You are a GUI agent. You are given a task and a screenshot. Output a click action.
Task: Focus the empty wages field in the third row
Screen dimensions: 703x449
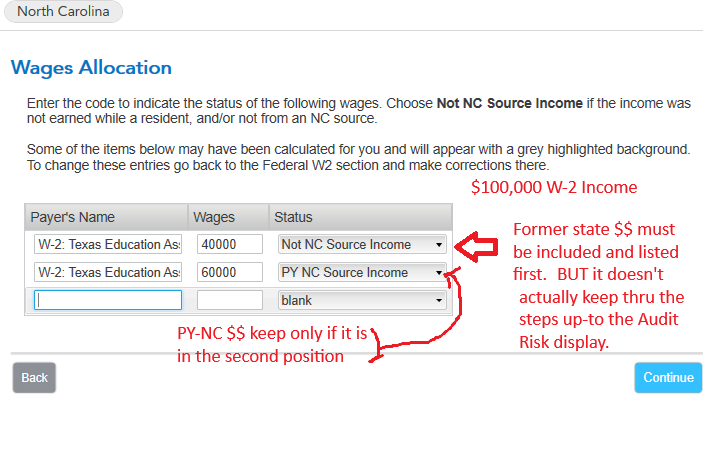click(230, 300)
